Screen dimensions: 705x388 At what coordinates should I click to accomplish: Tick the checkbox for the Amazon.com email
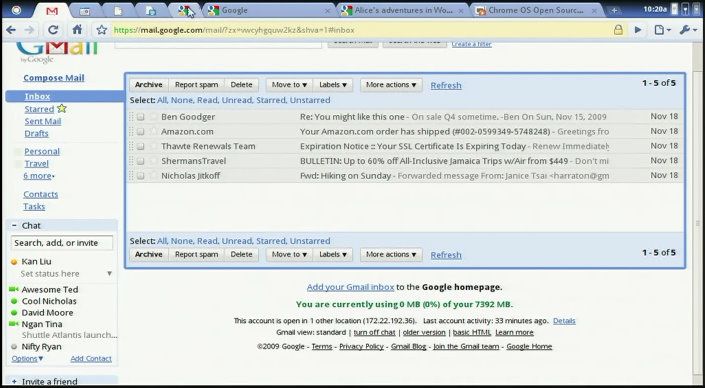pos(140,132)
